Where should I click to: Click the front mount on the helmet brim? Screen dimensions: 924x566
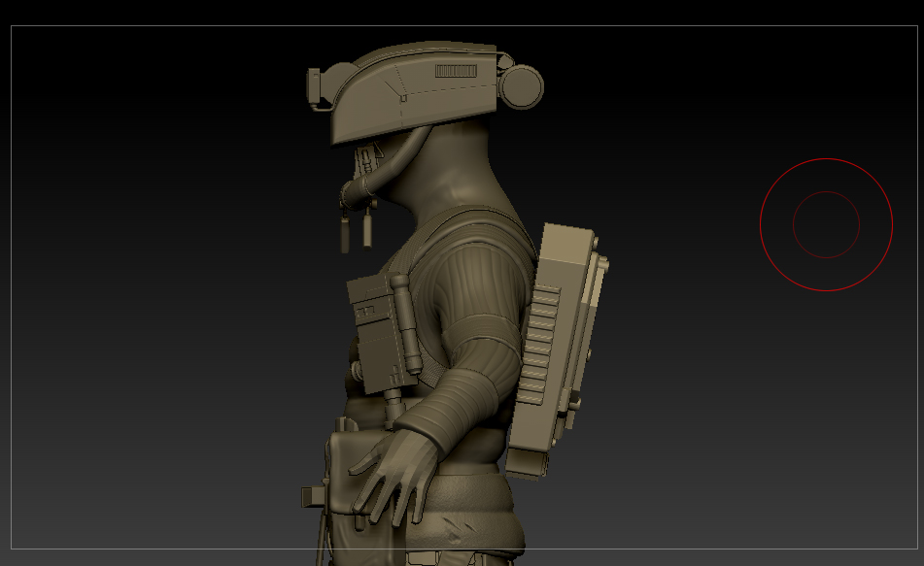coord(315,88)
